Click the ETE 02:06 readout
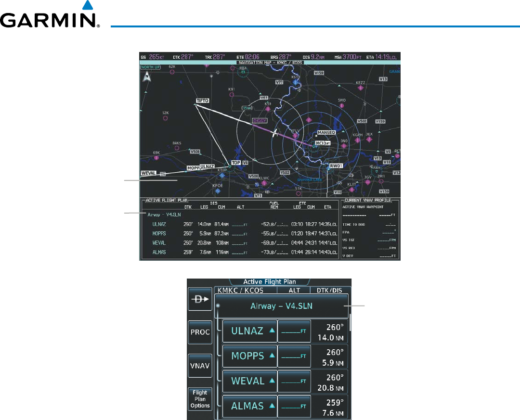The width and height of the screenshot is (520, 420). (248, 57)
